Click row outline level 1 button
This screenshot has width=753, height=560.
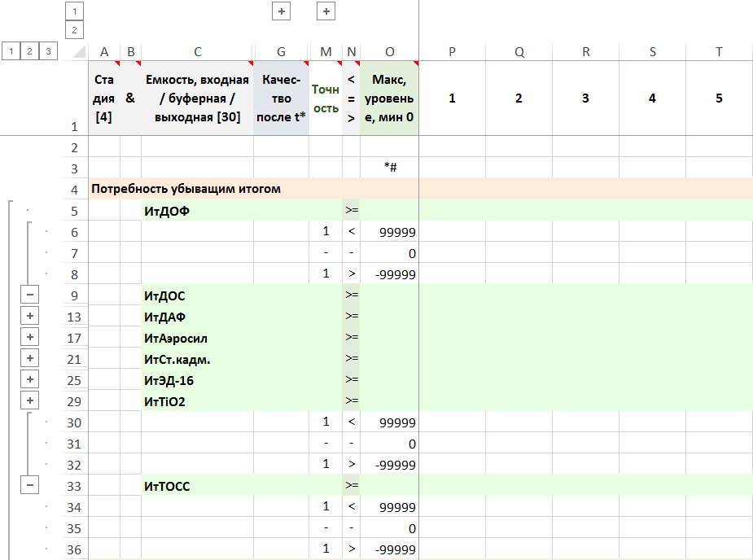tap(10, 51)
